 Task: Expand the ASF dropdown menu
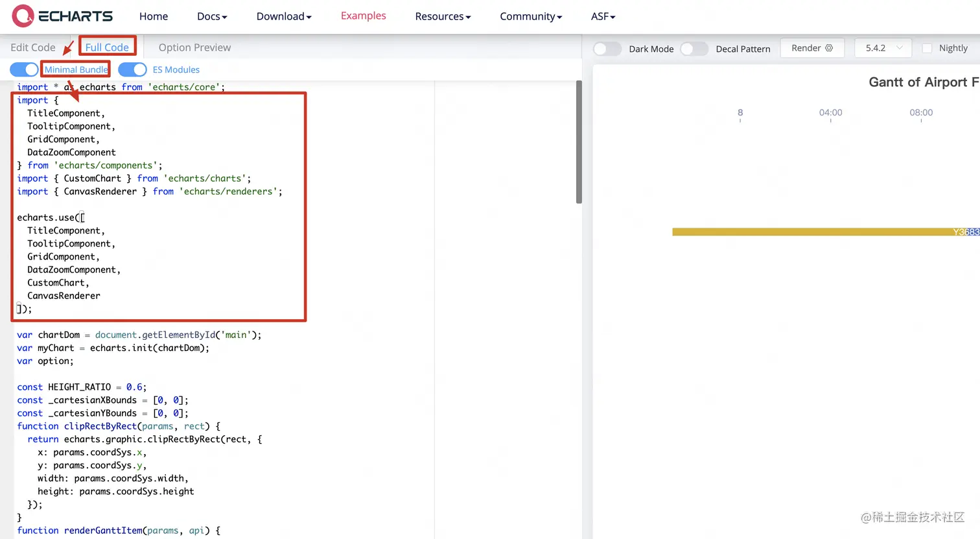point(603,16)
